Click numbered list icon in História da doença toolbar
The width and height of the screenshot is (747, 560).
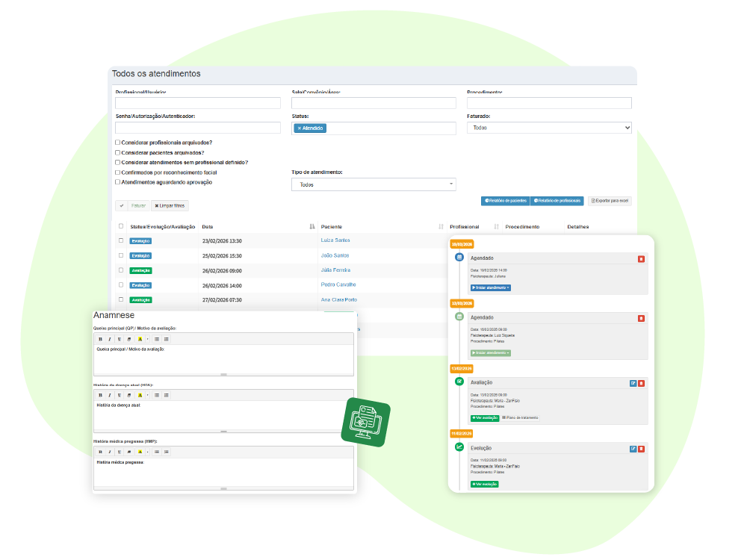pos(167,395)
